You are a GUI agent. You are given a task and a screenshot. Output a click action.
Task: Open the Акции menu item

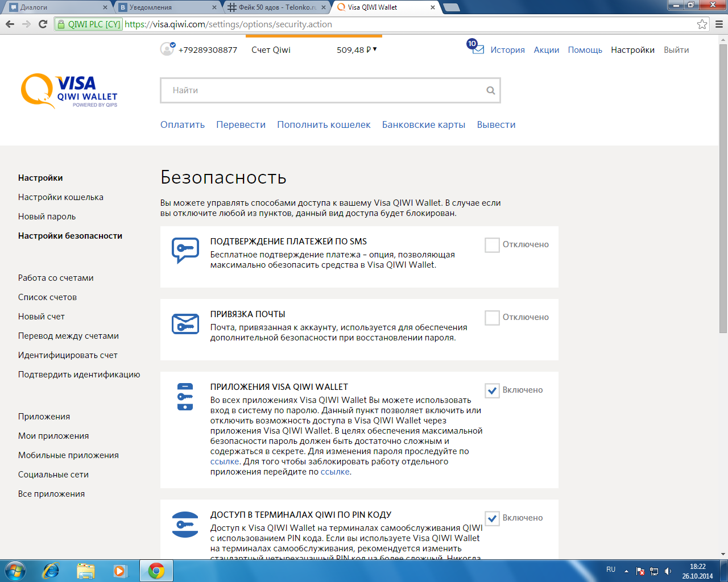(x=547, y=50)
